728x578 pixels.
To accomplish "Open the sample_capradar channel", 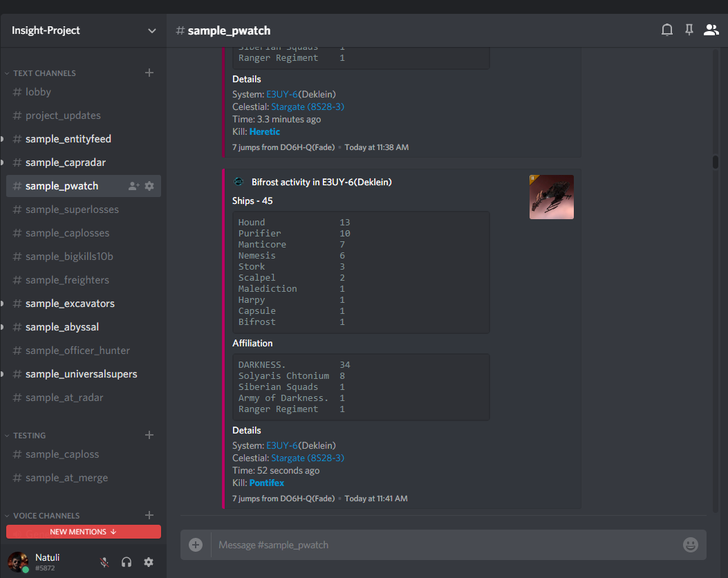I will (x=84, y=162).
